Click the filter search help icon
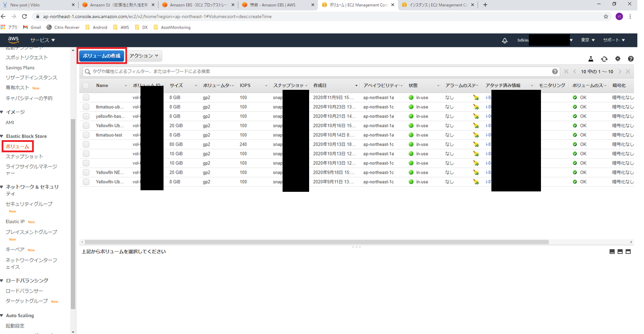This screenshot has width=644, height=334. click(555, 71)
